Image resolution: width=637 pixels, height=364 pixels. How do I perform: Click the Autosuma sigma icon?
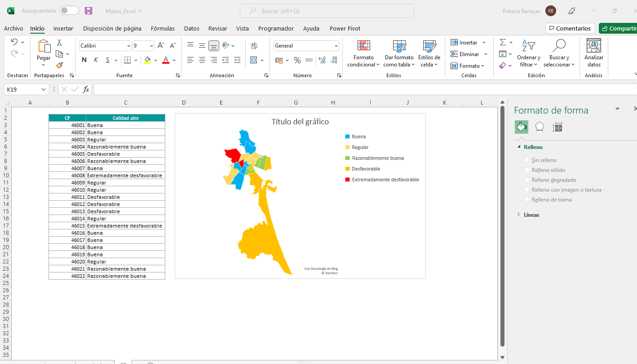pos(503,43)
